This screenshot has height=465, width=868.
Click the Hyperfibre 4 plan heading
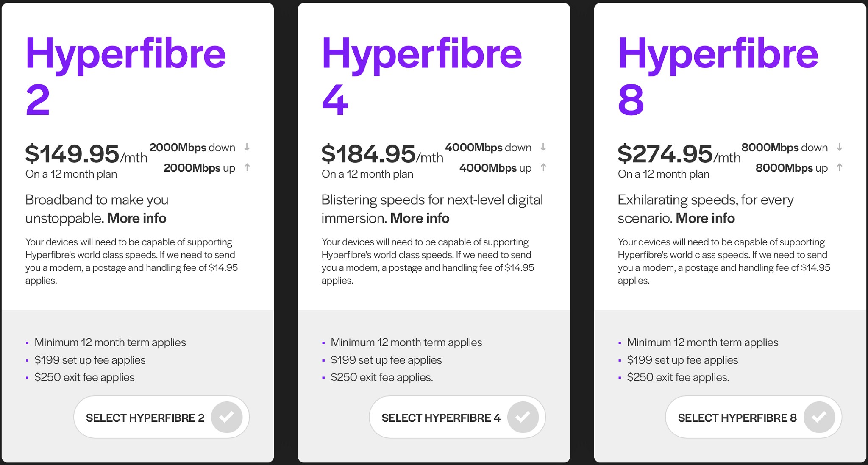pyautogui.click(x=422, y=75)
